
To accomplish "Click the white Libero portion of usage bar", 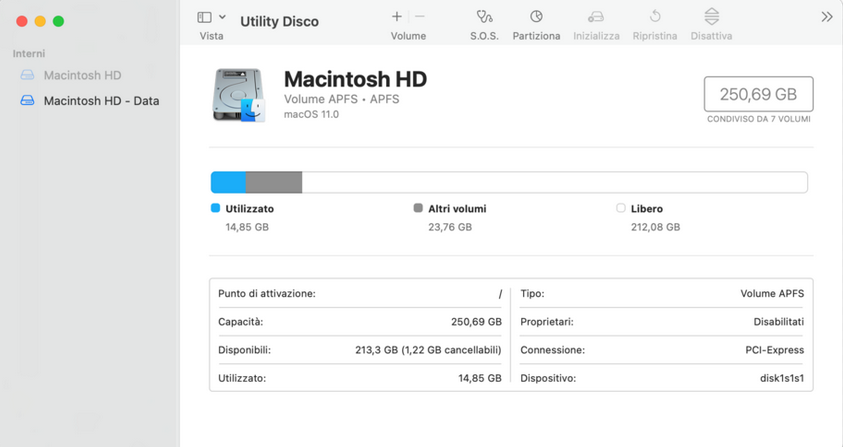I will [x=554, y=182].
